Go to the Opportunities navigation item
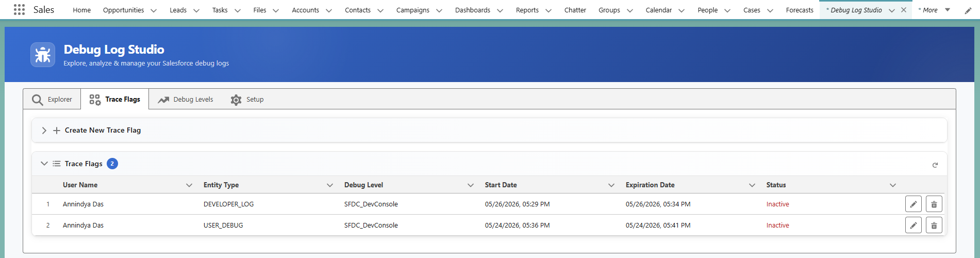The image size is (980, 258). pyautogui.click(x=123, y=10)
